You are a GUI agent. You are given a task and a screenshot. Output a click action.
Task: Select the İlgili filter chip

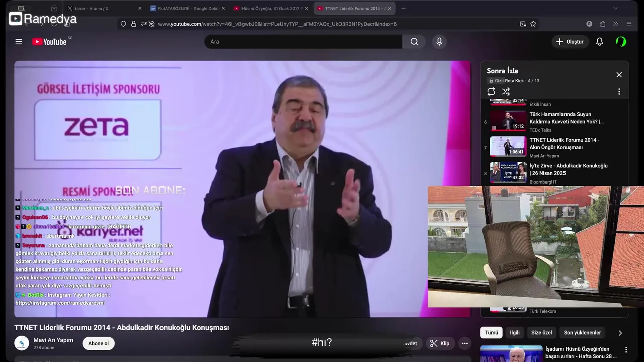(515, 333)
